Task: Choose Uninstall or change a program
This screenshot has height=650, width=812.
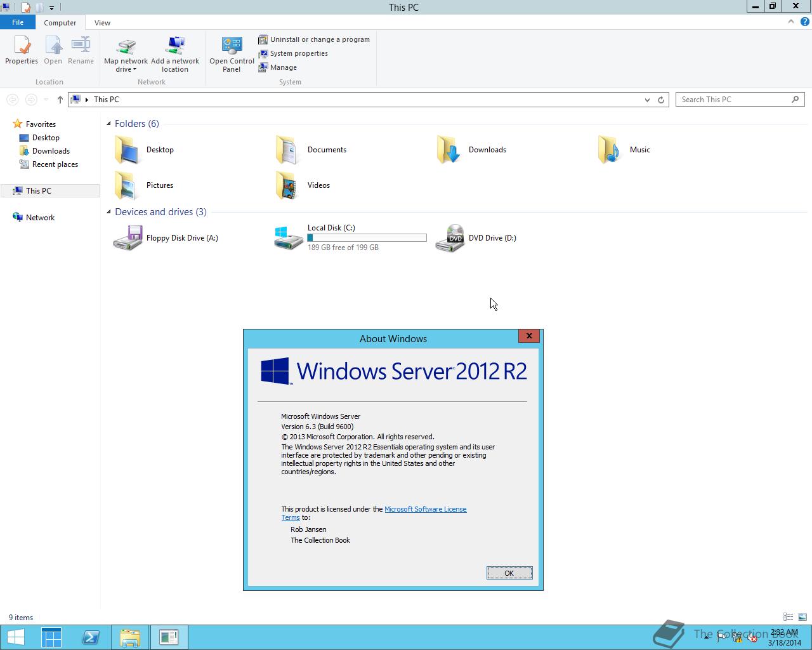Action: point(314,39)
